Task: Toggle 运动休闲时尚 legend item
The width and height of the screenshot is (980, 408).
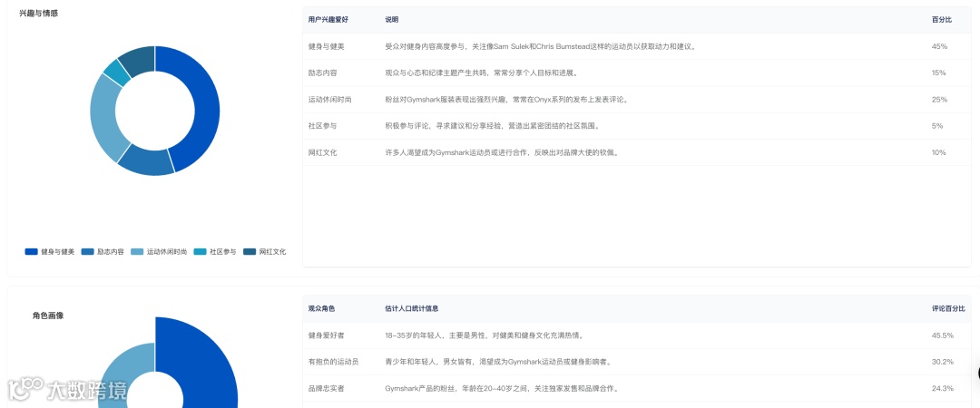Action: [159, 252]
